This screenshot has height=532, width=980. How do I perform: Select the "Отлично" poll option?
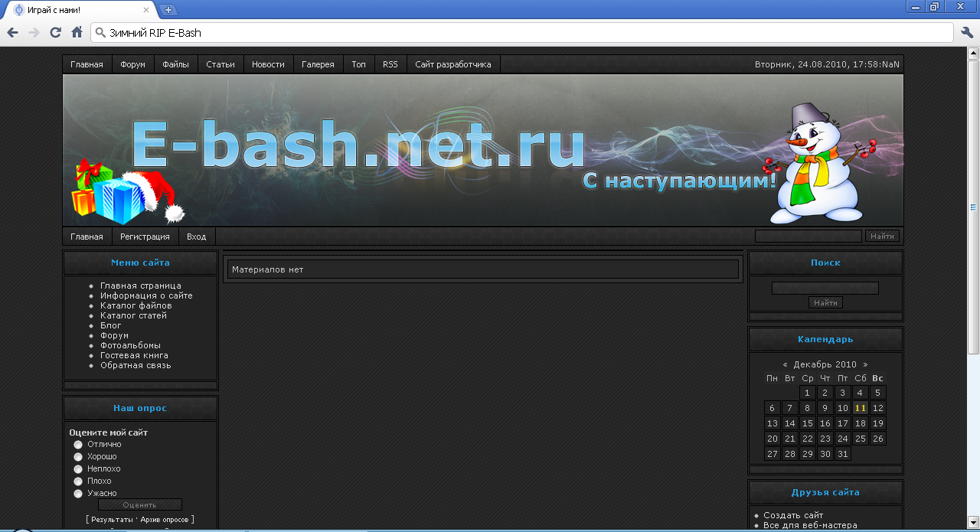(x=78, y=445)
